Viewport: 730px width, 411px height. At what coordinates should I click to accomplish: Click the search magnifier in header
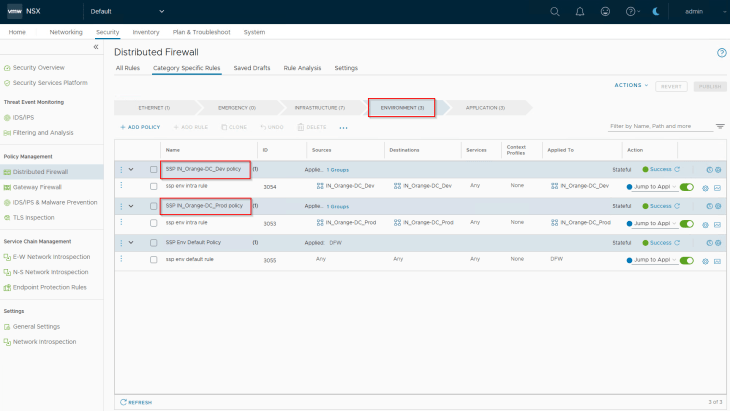pyautogui.click(x=555, y=11)
